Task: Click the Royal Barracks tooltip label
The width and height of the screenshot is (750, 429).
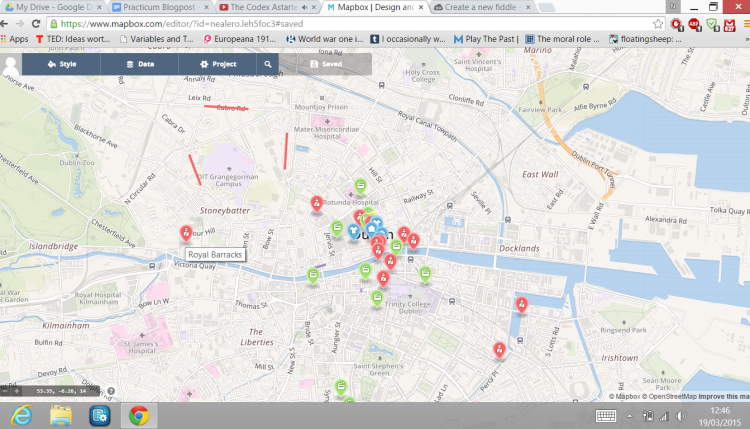Action: 215,254
